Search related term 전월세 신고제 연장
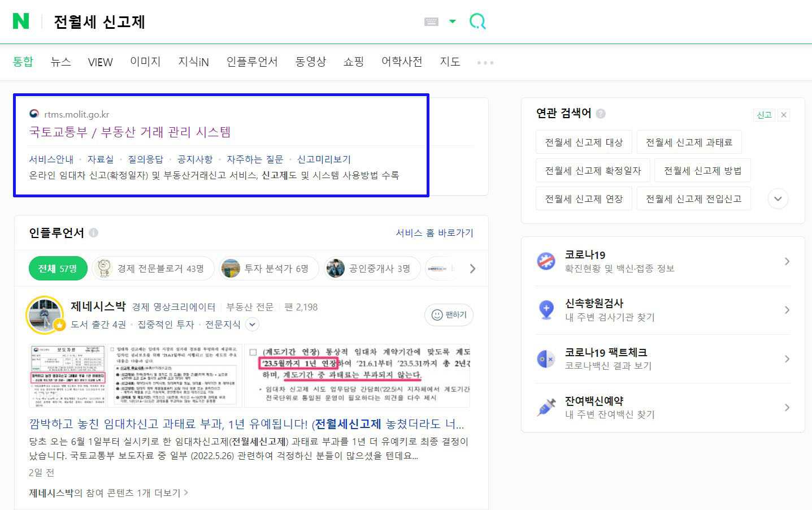 tap(584, 199)
